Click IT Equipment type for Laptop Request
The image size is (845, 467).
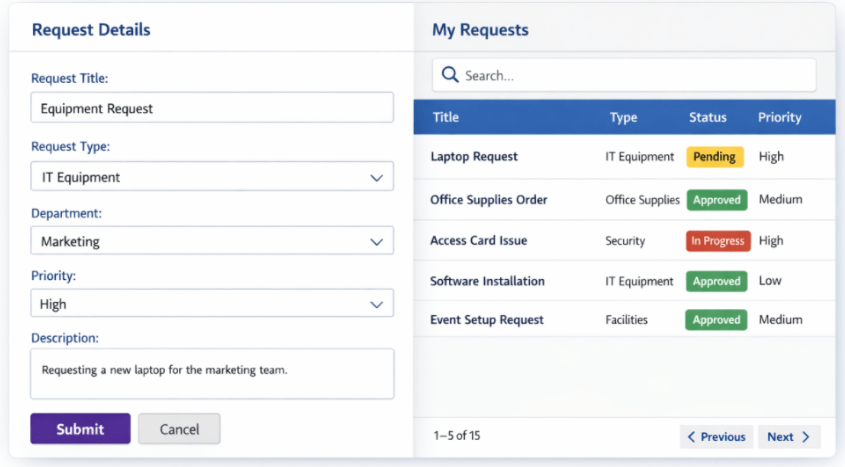click(639, 157)
